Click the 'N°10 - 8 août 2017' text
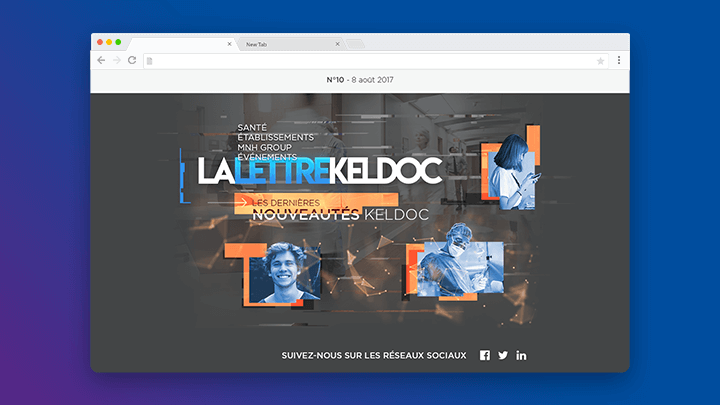Screen dimensions: 720x405 tap(360, 80)
